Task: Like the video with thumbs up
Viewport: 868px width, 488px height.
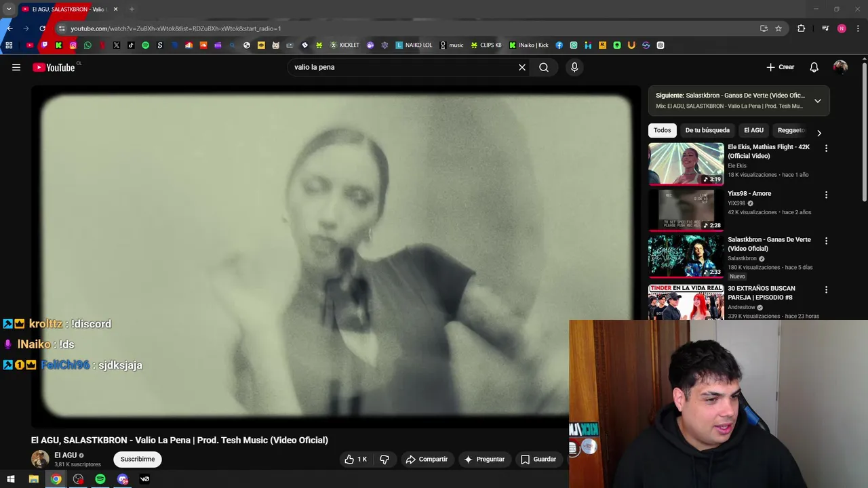Action: [356, 459]
